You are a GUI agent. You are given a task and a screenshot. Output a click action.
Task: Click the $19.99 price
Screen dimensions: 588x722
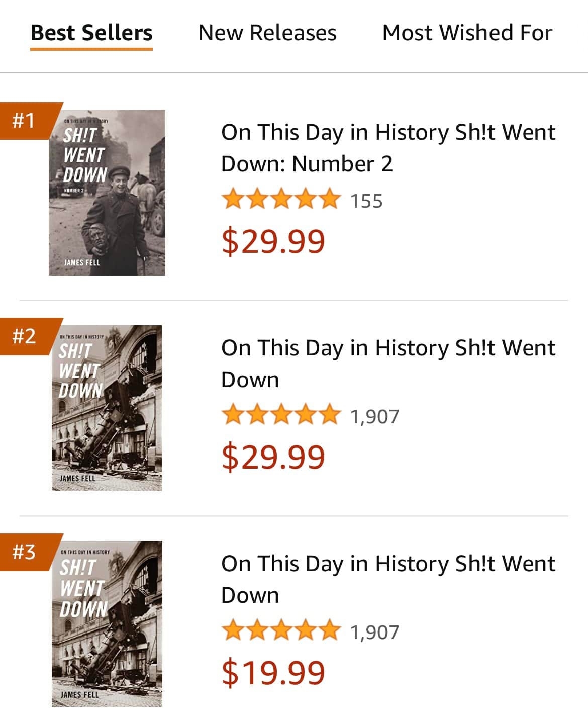[273, 673]
